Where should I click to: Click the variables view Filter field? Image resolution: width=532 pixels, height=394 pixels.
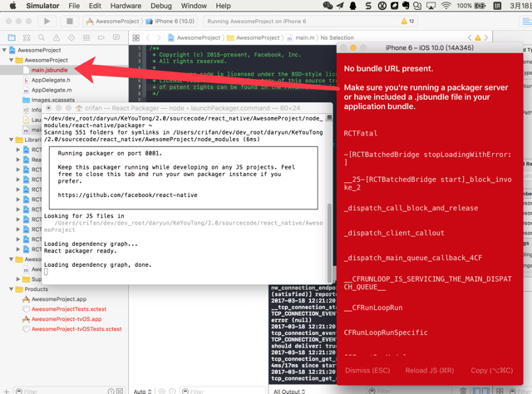click(222, 392)
